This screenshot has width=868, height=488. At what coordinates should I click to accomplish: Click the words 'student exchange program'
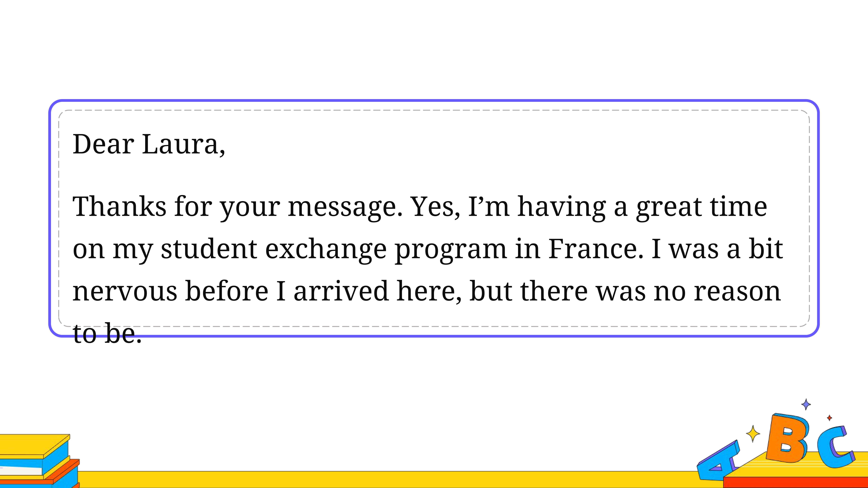[334, 250]
